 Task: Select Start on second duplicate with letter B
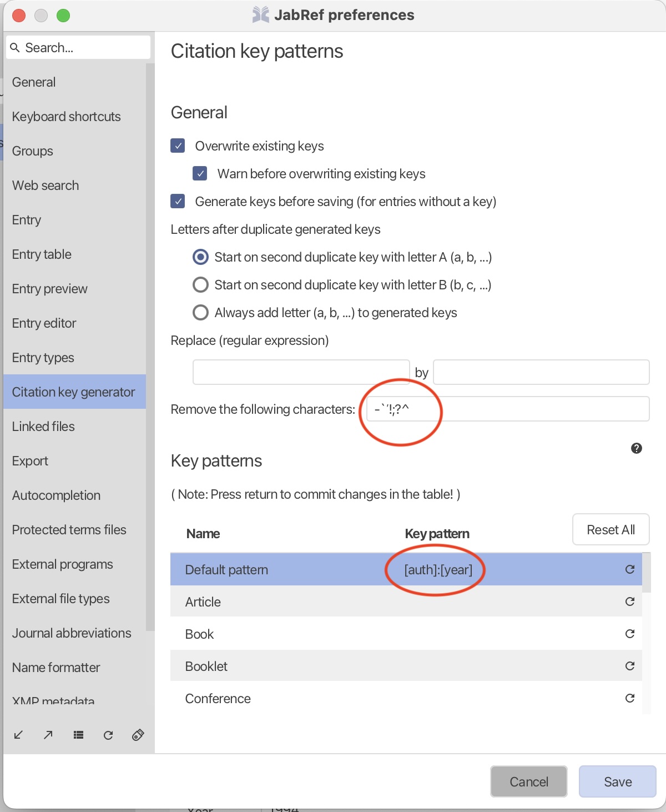(200, 285)
